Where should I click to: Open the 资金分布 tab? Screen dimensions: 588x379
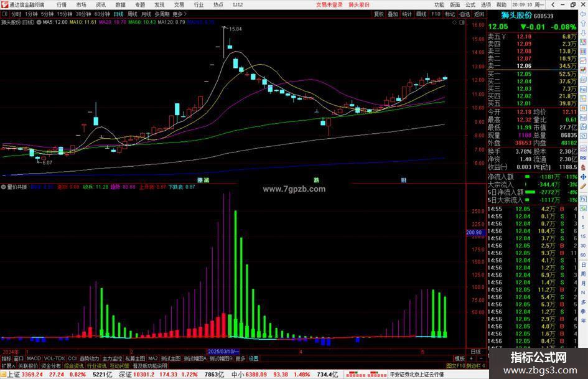(51, 366)
